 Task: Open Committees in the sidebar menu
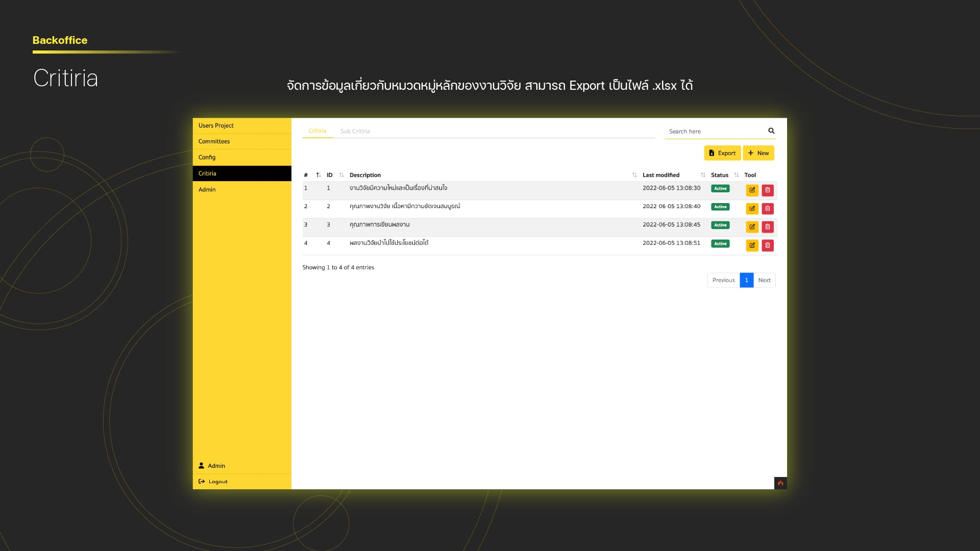214,141
